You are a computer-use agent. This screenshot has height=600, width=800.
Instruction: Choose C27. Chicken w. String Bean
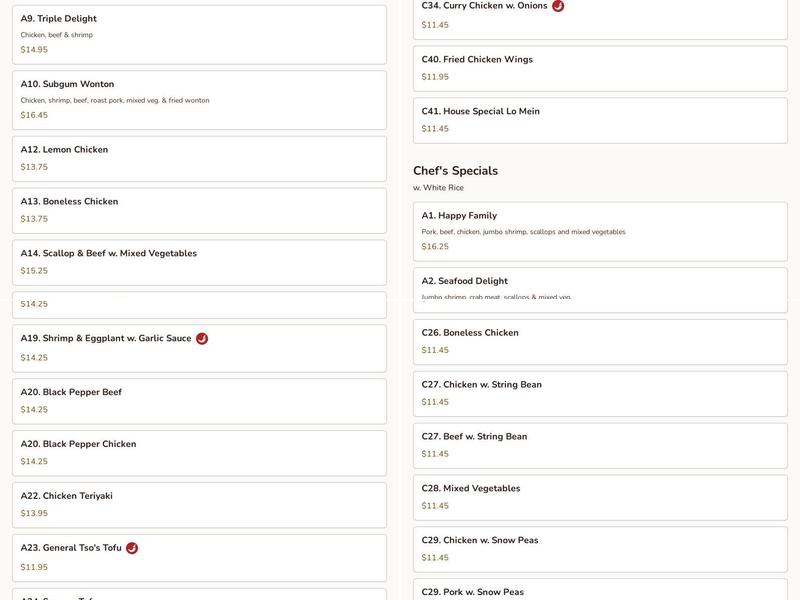tap(600, 393)
